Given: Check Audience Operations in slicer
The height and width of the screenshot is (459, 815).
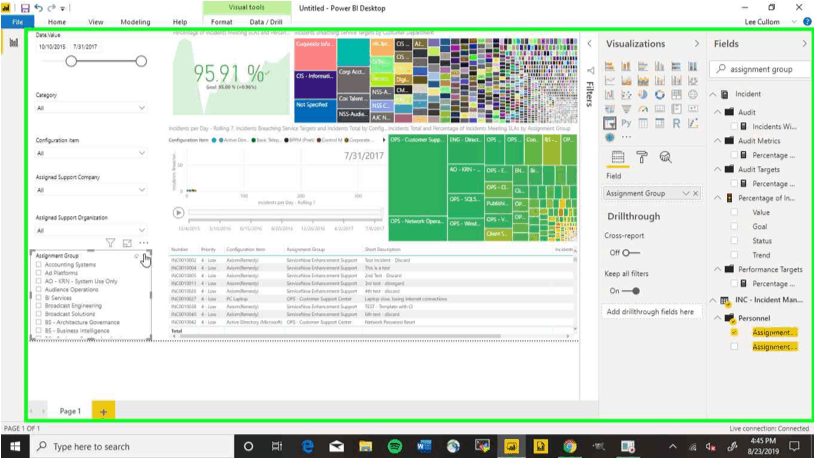Looking at the screenshot, I should [x=38, y=290].
